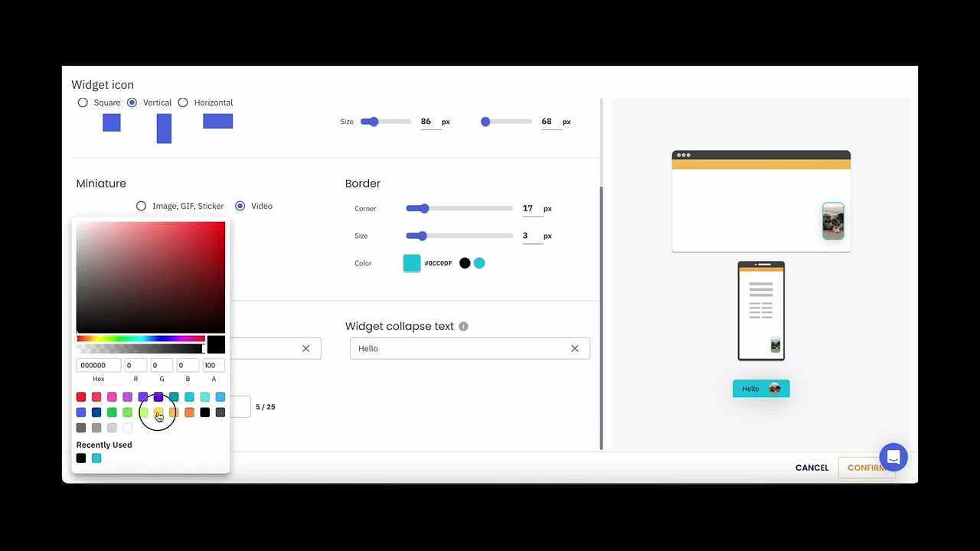Viewport: 980px width, 551px height.
Task: Click the Border Size slider handle
Action: pyautogui.click(x=422, y=236)
